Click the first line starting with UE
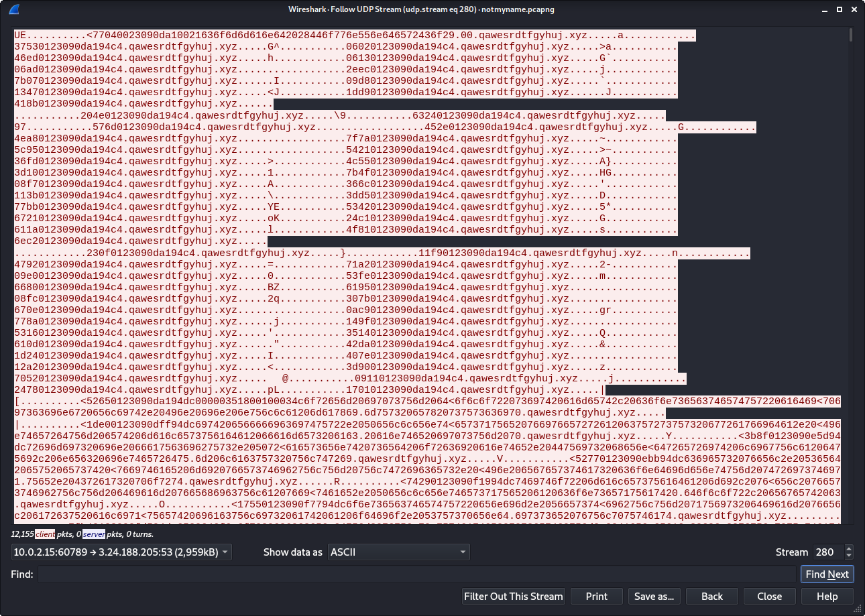 click(355, 36)
